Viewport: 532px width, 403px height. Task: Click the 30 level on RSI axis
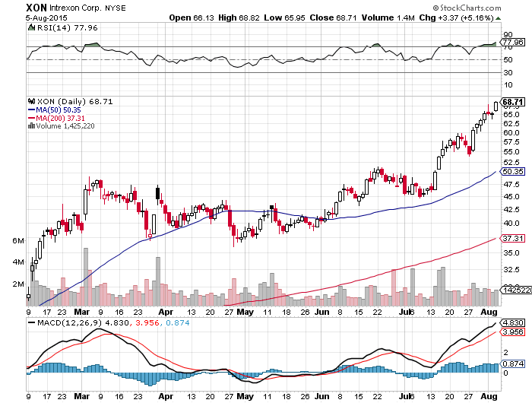click(x=508, y=73)
